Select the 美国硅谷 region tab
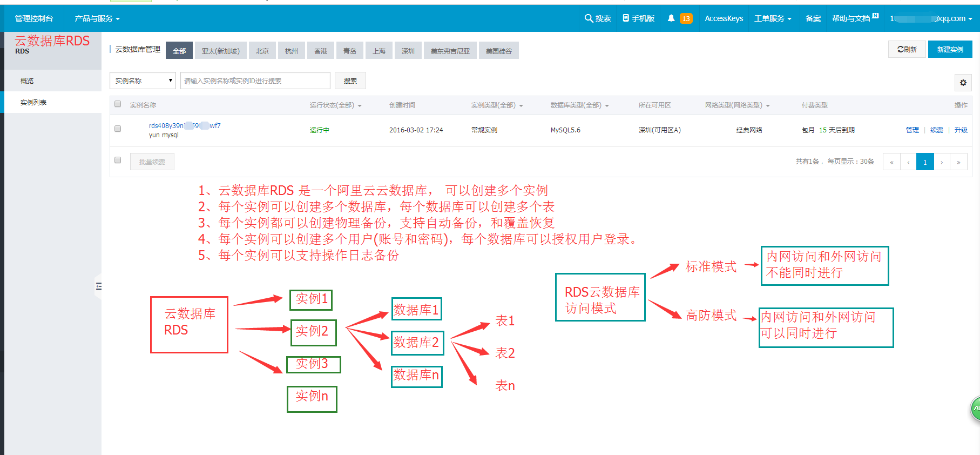This screenshot has height=455, width=980. pos(499,51)
